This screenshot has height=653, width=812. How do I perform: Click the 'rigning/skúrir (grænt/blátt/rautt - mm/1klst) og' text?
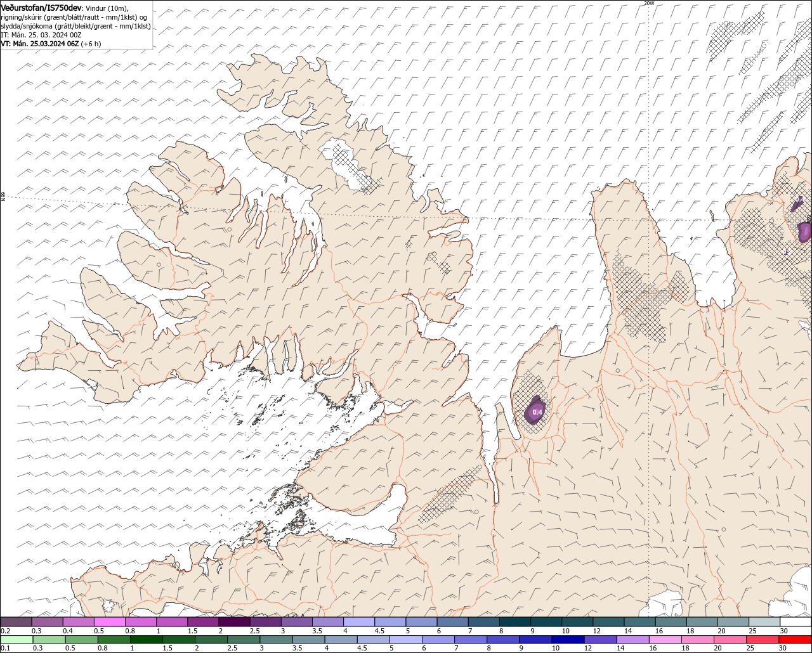pos(74,17)
